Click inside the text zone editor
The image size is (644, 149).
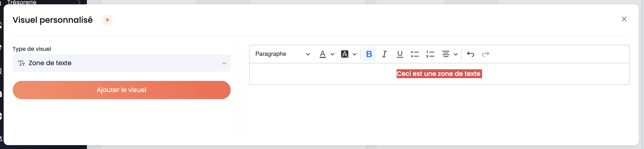tap(439, 74)
